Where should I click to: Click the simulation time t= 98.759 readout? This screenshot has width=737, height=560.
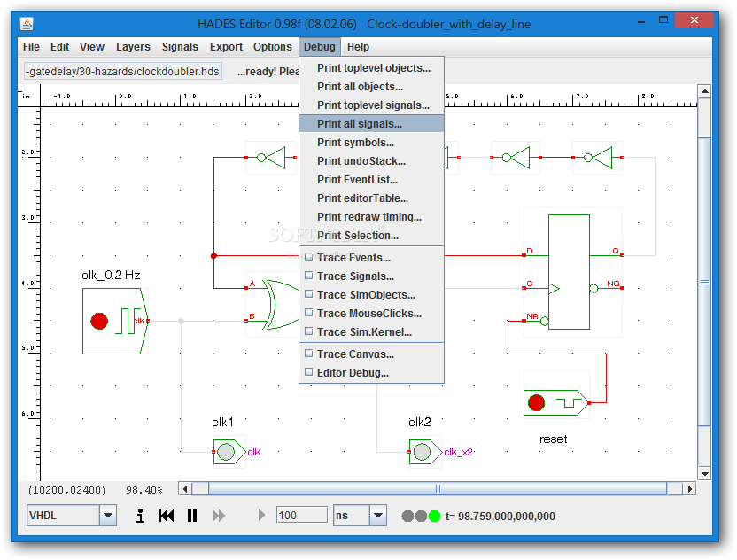click(500, 517)
